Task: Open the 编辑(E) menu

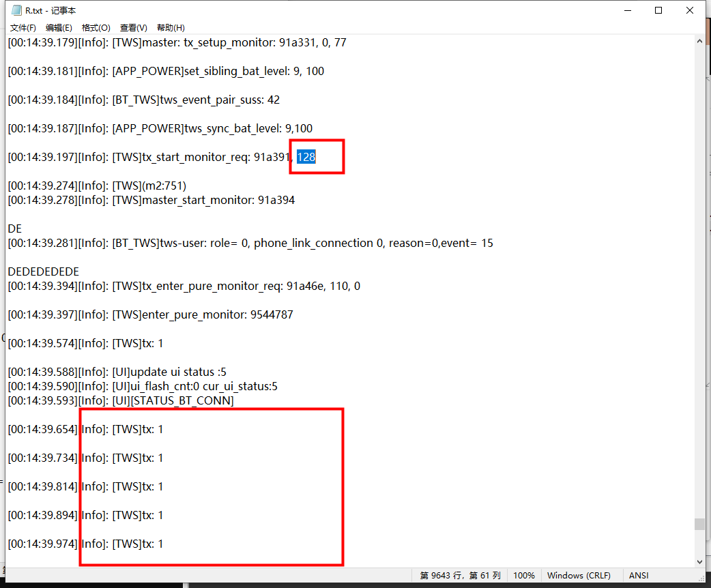Action: [59, 28]
